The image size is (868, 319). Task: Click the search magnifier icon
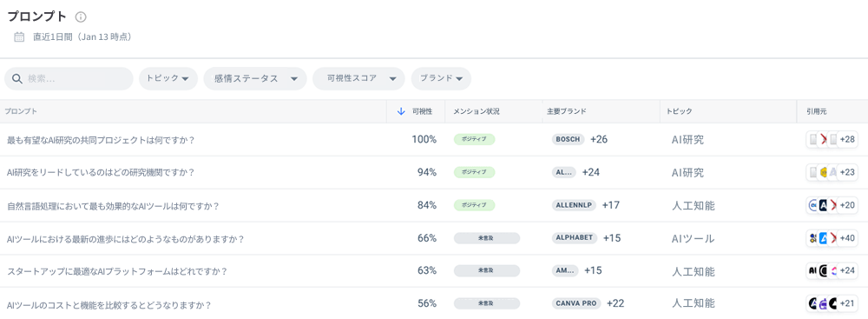tap(16, 79)
